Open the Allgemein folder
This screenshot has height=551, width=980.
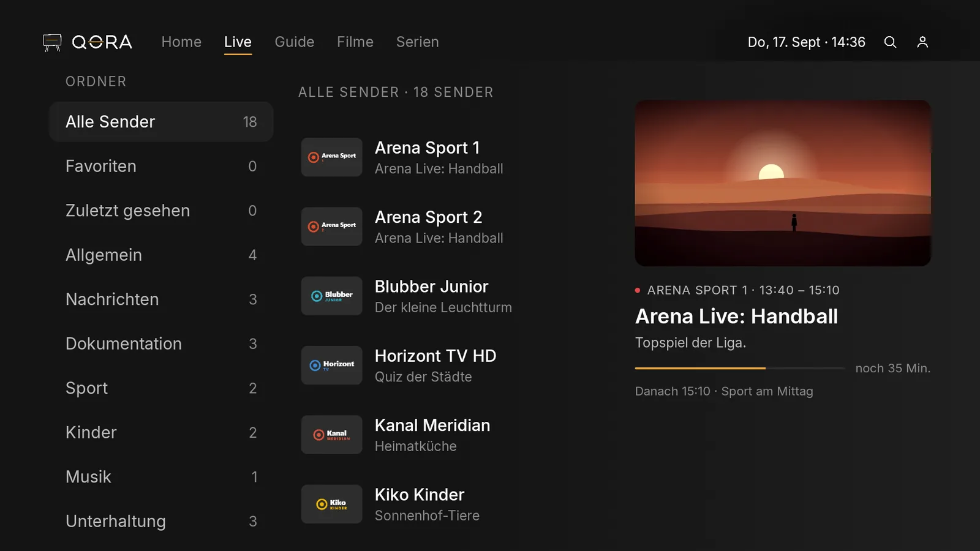161,255
